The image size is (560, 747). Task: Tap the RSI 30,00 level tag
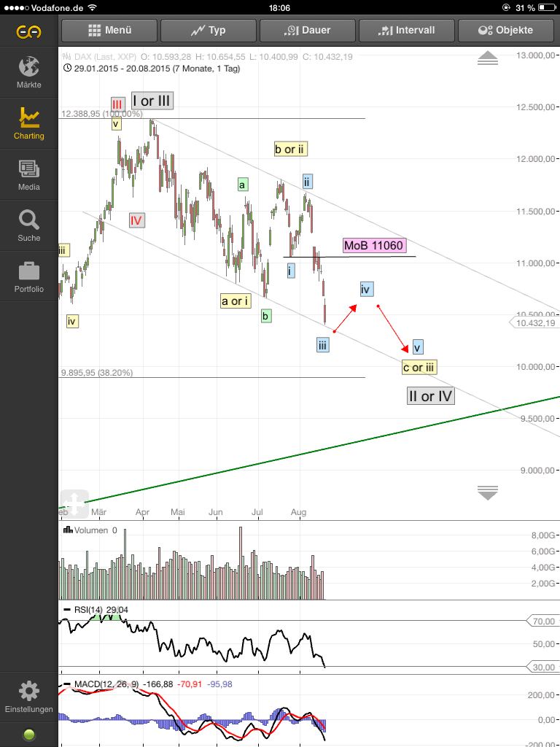pyautogui.click(x=542, y=667)
